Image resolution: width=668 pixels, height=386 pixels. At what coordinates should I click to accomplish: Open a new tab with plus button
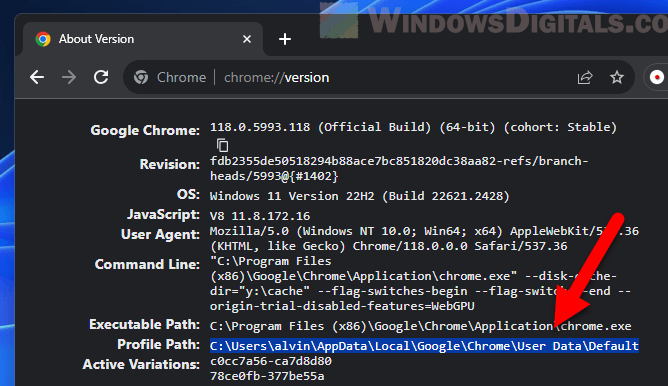[285, 39]
